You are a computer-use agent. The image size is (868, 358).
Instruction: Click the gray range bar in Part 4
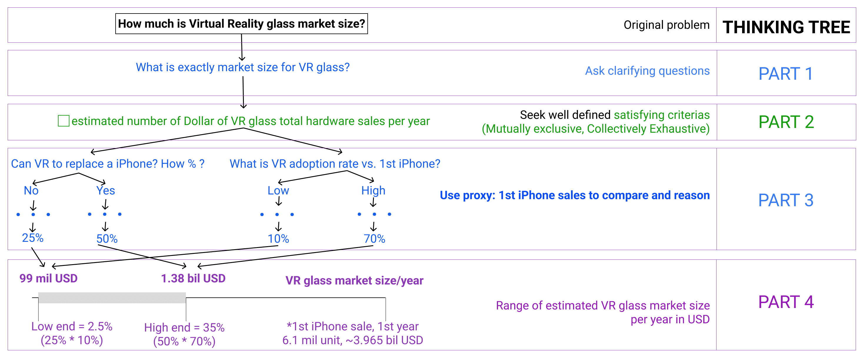click(x=112, y=298)
